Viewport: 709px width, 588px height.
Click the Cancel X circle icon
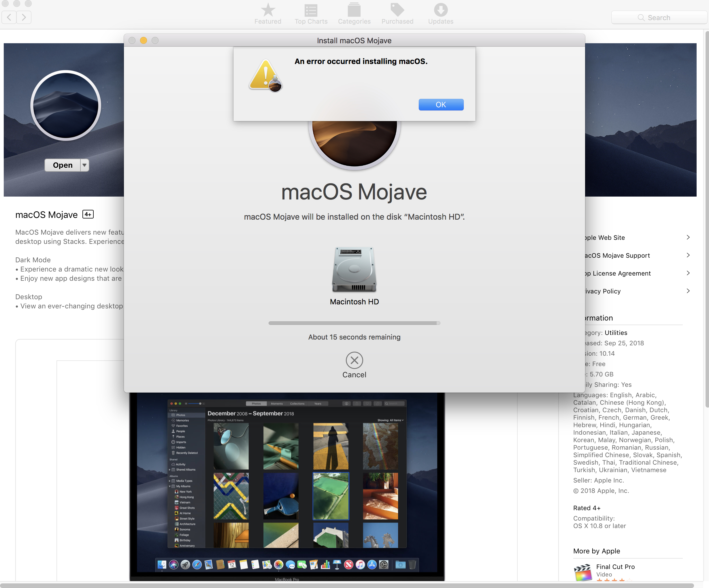tap(354, 360)
